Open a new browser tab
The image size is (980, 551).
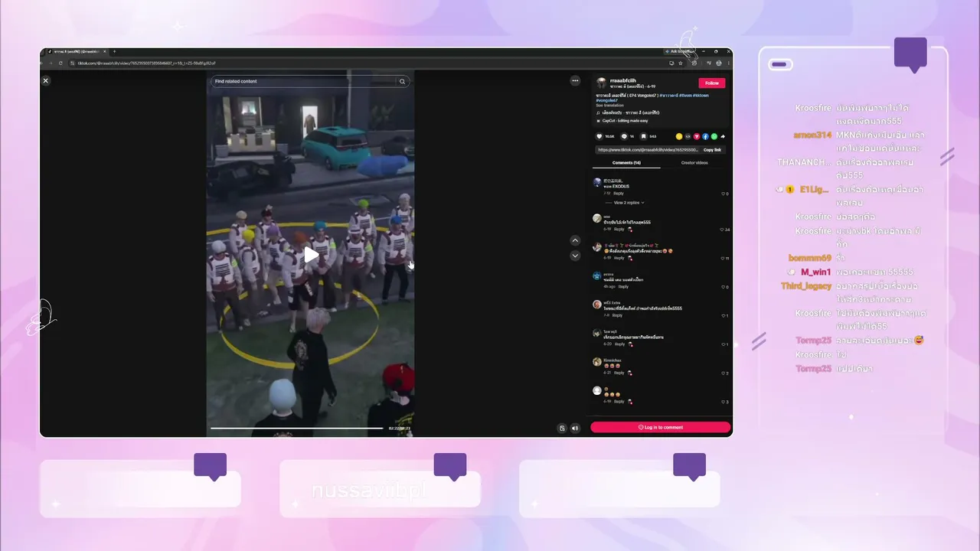[114, 52]
